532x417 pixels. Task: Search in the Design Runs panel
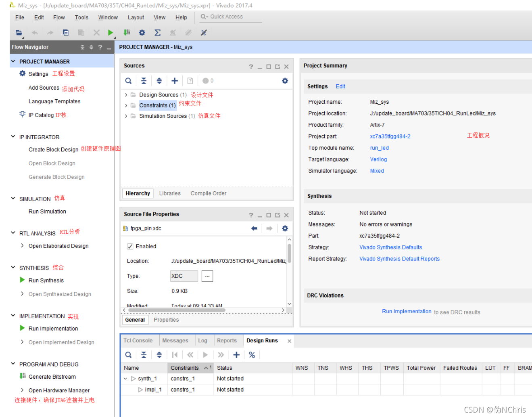(128, 355)
